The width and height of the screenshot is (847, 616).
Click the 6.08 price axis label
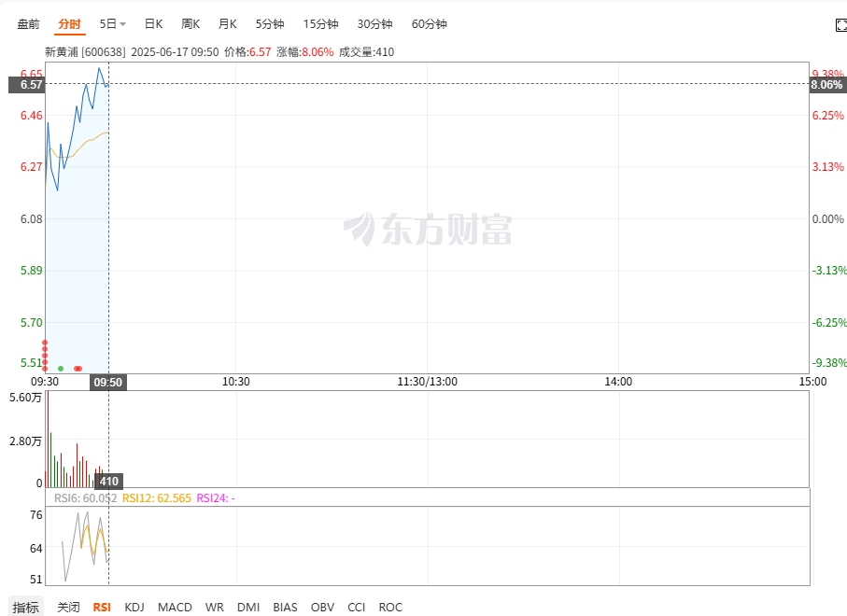coord(32,219)
